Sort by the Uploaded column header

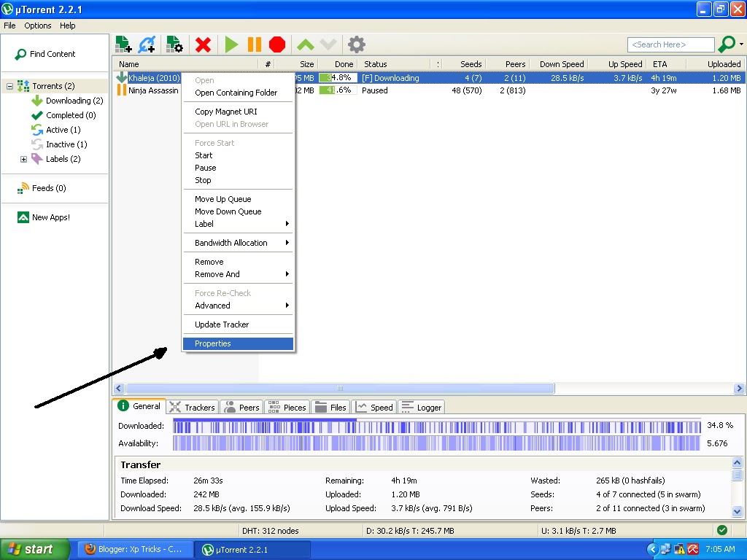[716, 64]
